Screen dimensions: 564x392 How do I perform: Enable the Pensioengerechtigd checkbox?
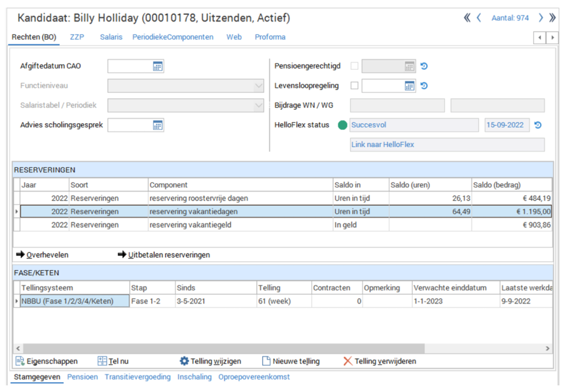pos(354,66)
